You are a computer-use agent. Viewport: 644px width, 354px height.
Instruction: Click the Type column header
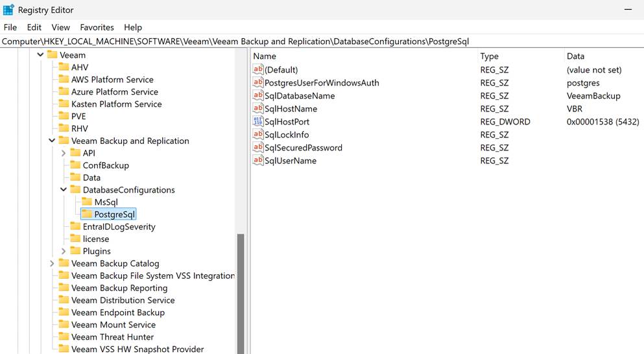pyautogui.click(x=489, y=56)
